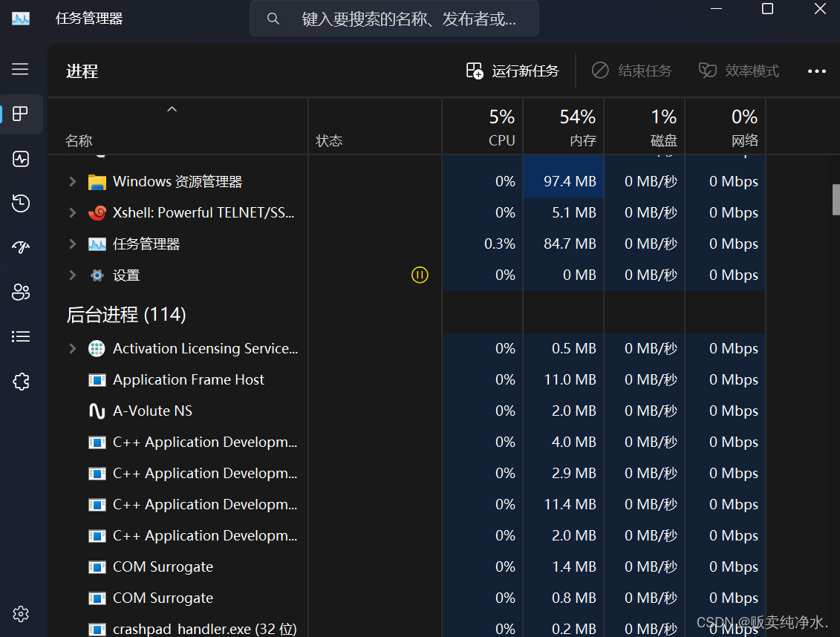
Task: Click 效率模式 button
Action: [739, 71]
